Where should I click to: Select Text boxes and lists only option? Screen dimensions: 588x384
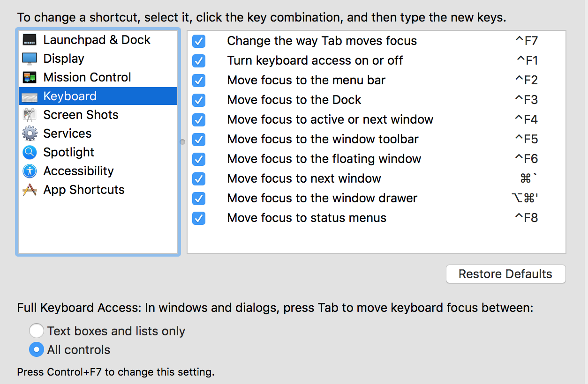pyautogui.click(x=37, y=331)
